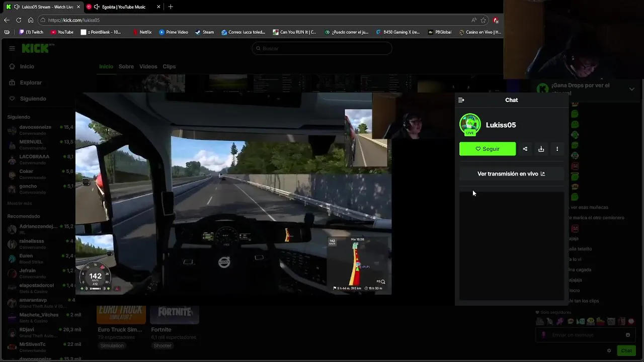Open the Euro Truck Simulator 2 category thumbnail

pyautogui.click(x=121, y=315)
